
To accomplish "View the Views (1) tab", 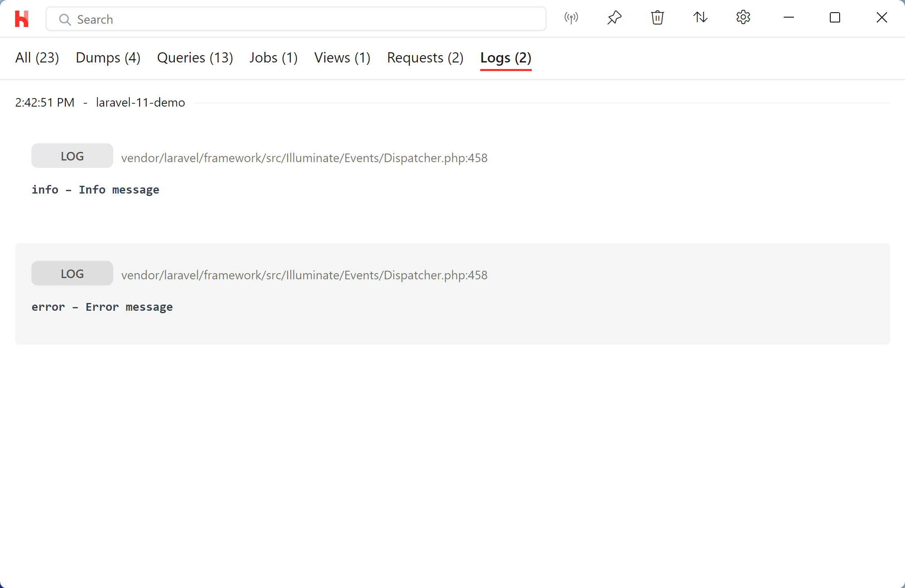I will point(342,58).
